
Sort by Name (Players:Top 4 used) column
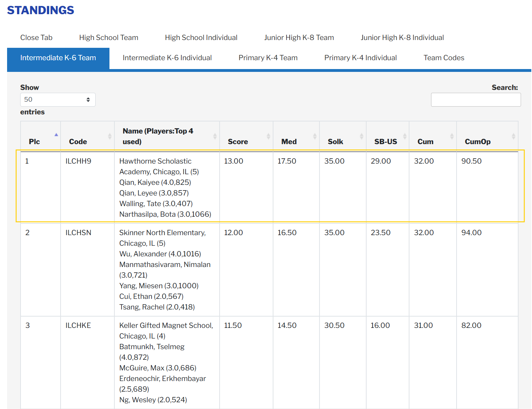point(215,136)
